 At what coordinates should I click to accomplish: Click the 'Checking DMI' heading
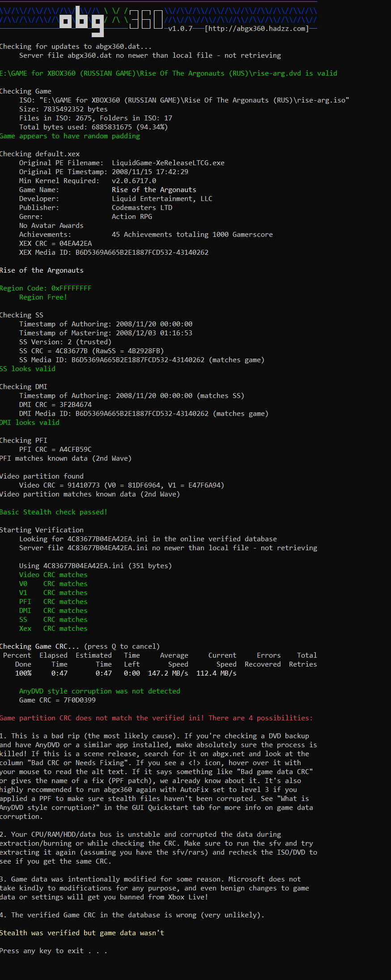coord(23,387)
